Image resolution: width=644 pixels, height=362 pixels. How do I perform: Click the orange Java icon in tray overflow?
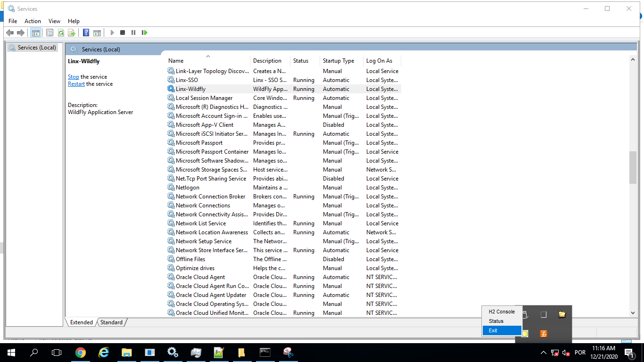[x=543, y=333]
